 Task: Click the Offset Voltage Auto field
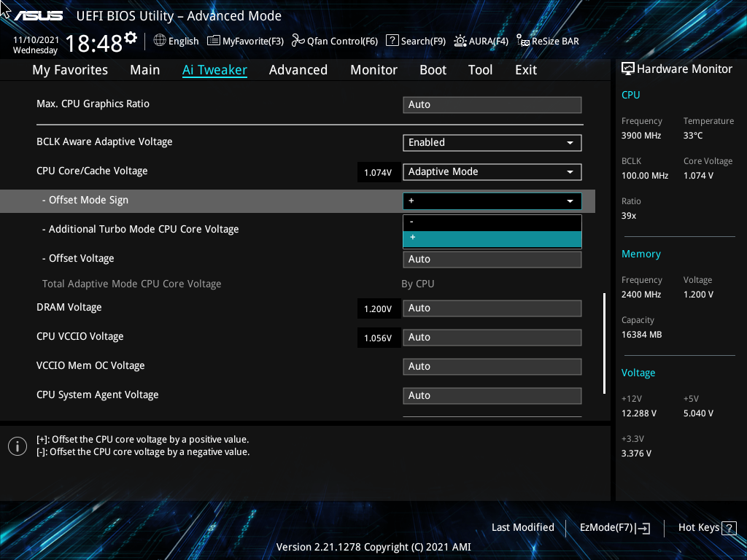[492, 260]
